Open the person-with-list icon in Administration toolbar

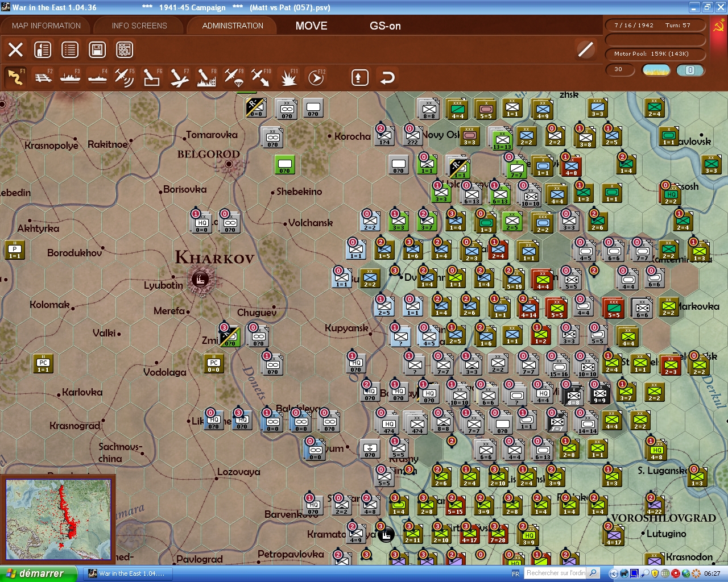tap(43, 49)
